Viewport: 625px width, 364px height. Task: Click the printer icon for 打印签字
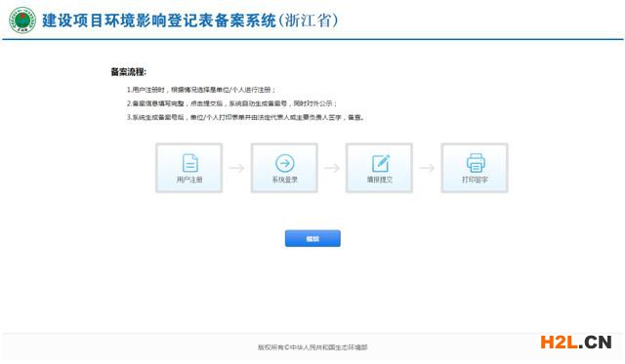(x=476, y=163)
